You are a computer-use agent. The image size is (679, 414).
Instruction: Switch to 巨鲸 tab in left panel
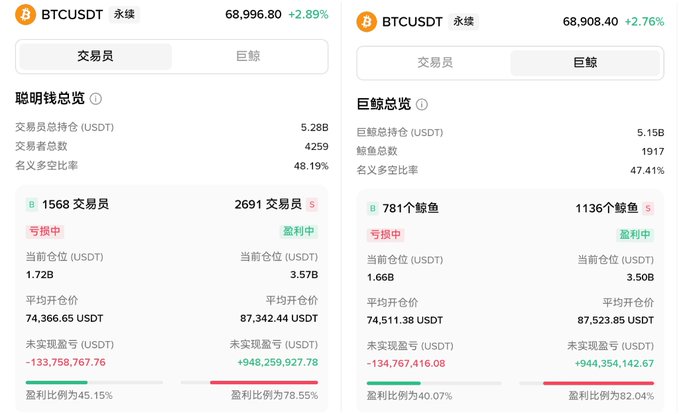point(248,56)
